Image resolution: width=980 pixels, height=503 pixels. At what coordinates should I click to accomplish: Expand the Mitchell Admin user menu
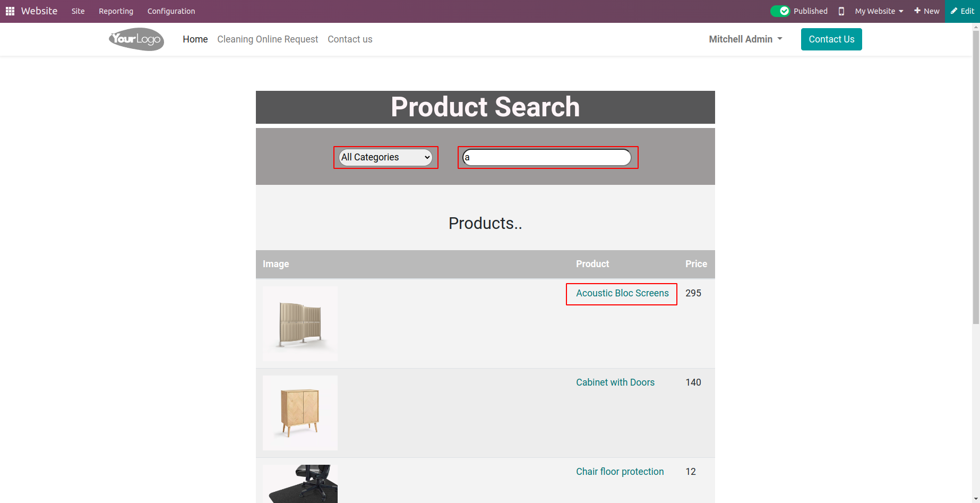click(x=746, y=39)
